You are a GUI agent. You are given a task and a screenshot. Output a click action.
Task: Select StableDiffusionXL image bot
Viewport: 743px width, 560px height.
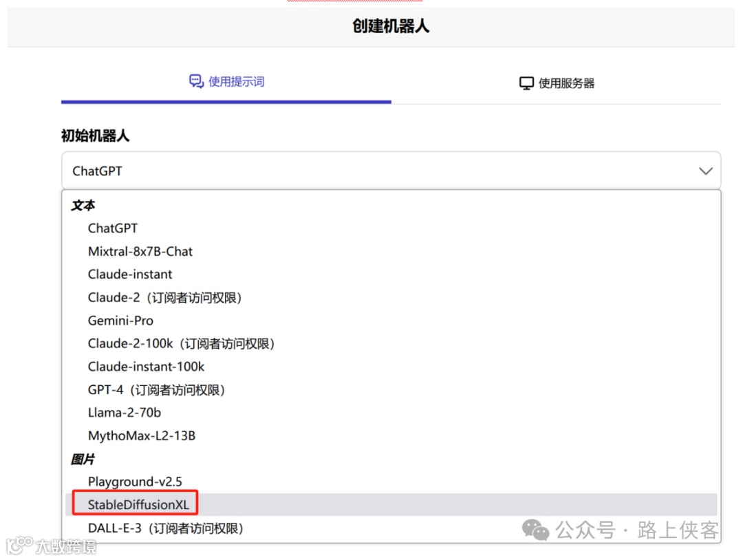click(391, 504)
